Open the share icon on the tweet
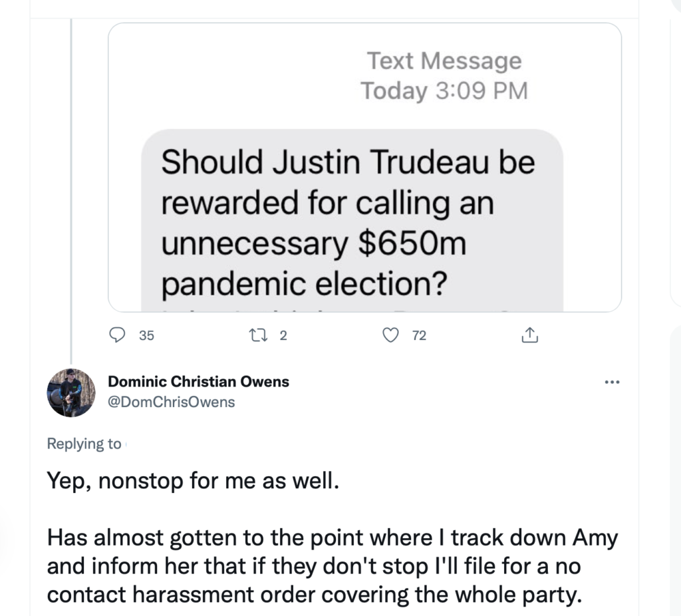Viewport: 681px width, 616px height. point(529,336)
